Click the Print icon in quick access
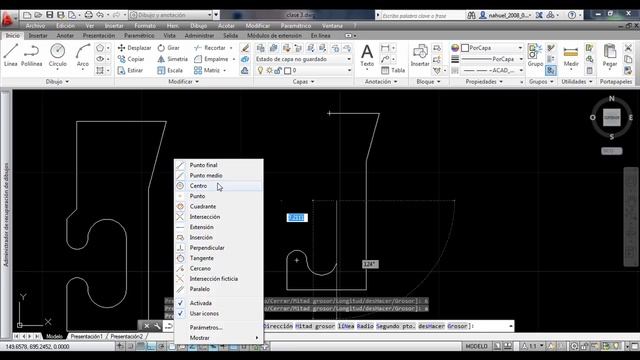Screen dimensions: 640x360 [x=88, y=15]
